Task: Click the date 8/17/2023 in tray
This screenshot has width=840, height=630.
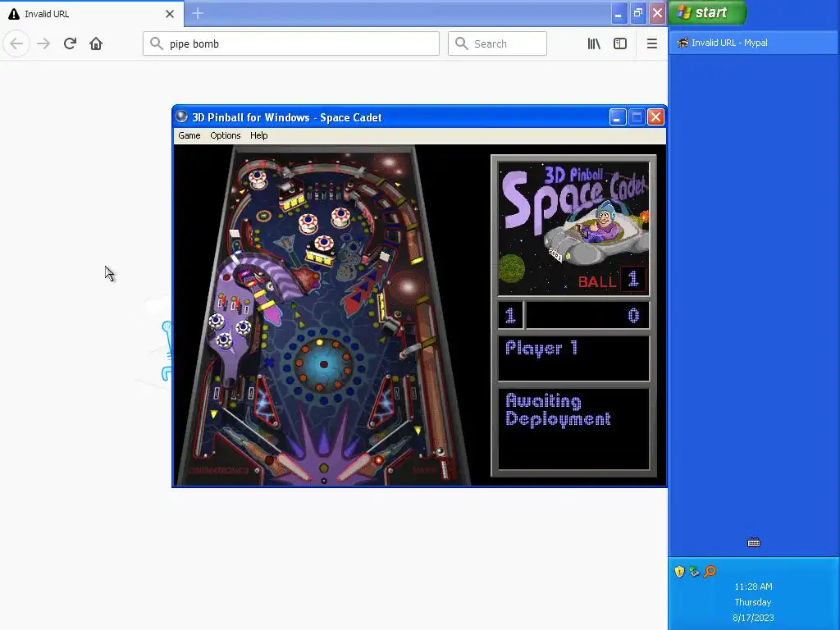Action: 753,618
